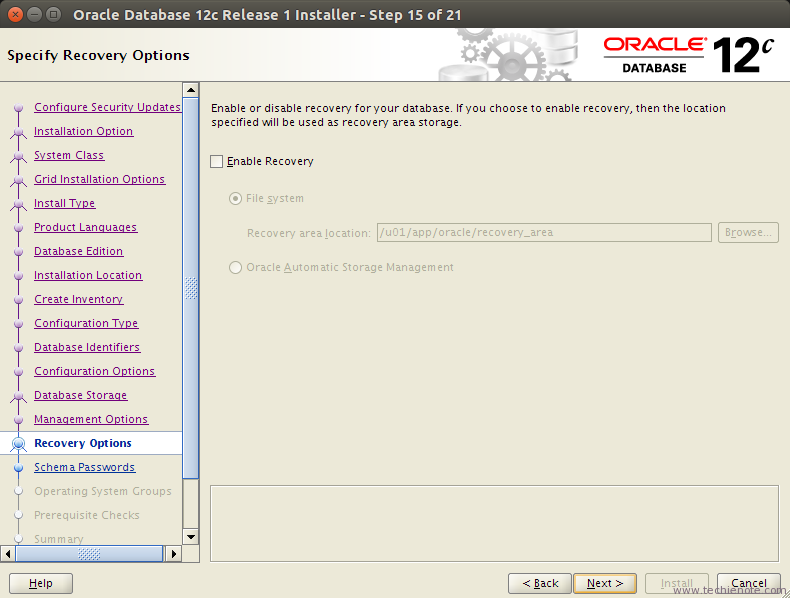Click the step marker beside Operating System Groups
Image resolution: width=790 pixels, height=598 pixels.
19,491
